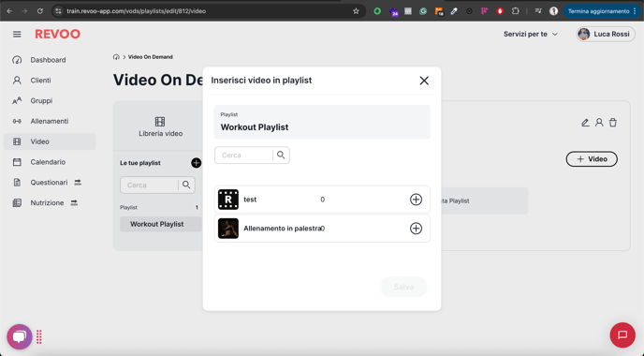Click the home breadcrumb icon
This screenshot has height=356, width=644.
[116, 57]
